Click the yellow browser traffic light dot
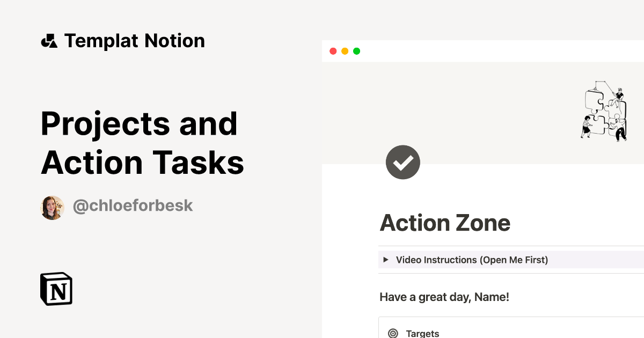This screenshot has width=644, height=338. coord(345,51)
